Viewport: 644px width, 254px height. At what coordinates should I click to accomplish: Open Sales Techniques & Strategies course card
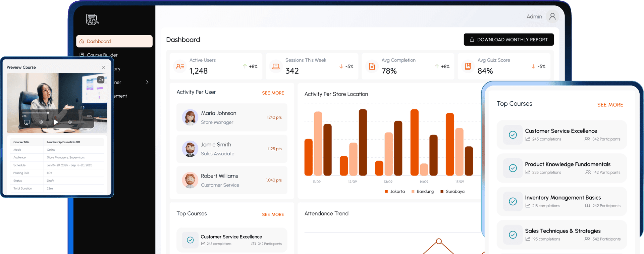coord(561,235)
